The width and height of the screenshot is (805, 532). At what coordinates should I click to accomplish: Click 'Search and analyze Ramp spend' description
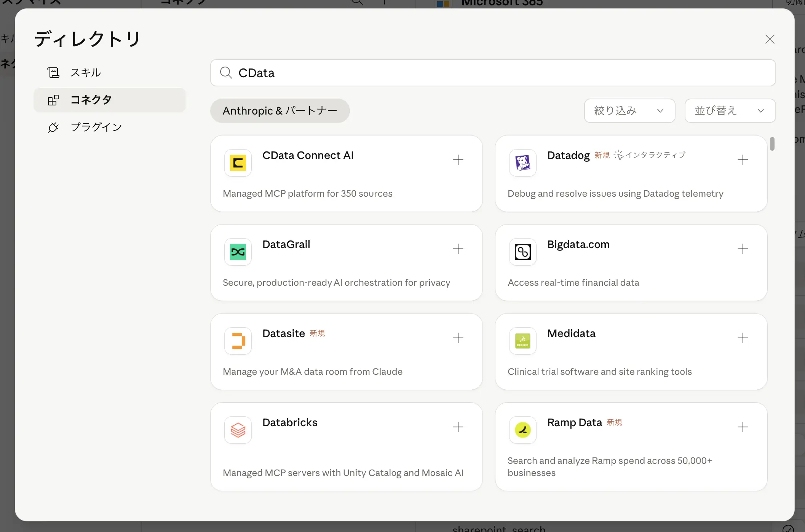pos(610,467)
